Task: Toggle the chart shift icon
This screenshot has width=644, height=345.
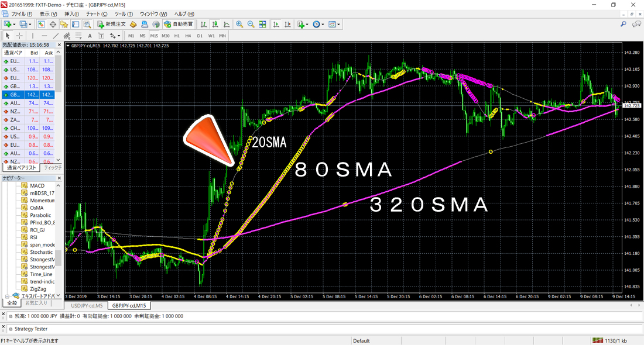Action: [x=287, y=24]
